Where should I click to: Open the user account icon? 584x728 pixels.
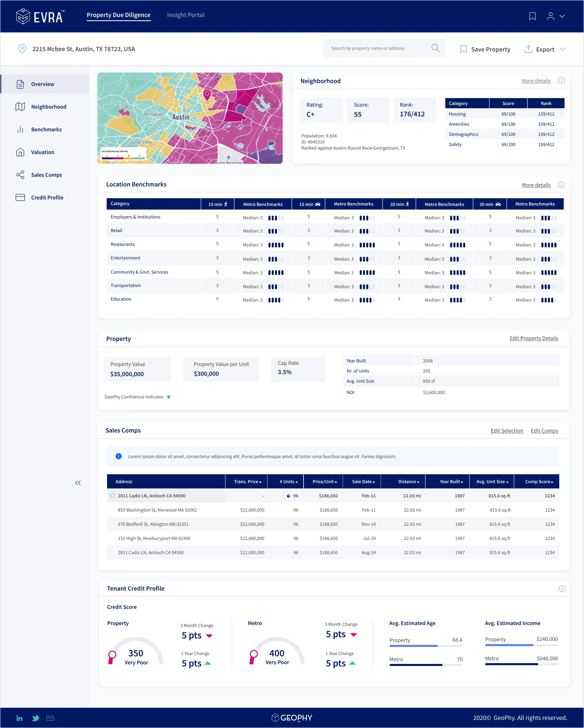pos(551,16)
